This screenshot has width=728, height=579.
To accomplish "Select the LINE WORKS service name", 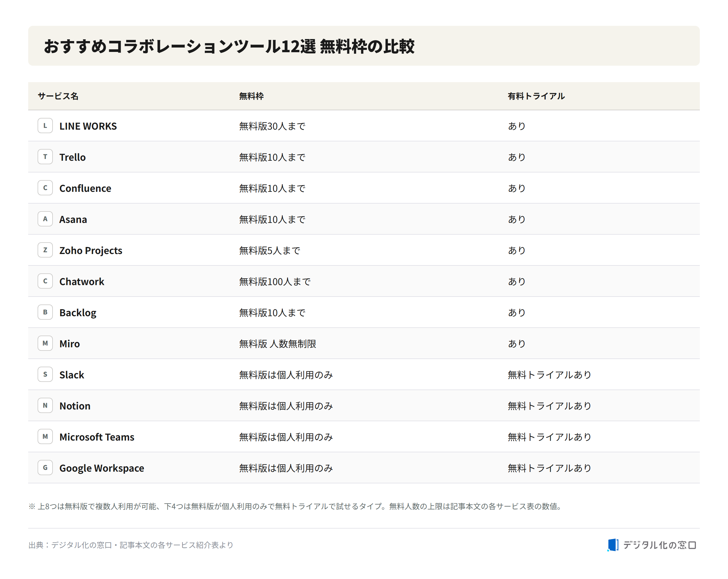I will (88, 126).
